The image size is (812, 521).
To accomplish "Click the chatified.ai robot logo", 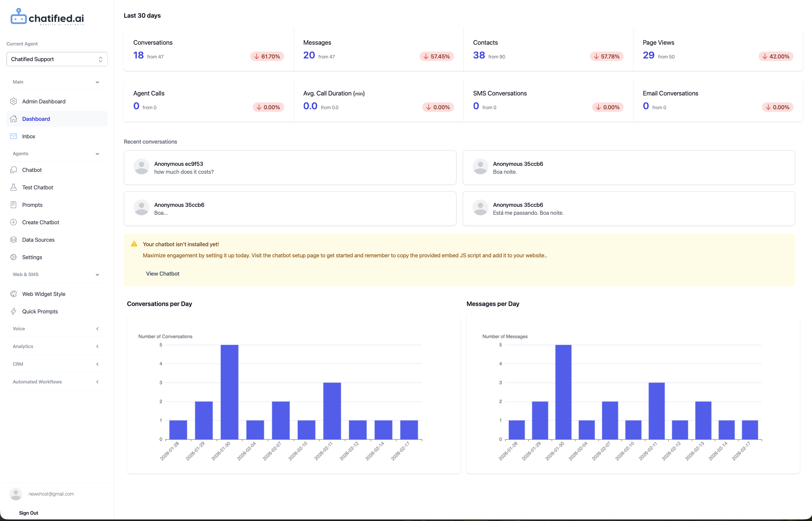I will [x=18, y=16].
